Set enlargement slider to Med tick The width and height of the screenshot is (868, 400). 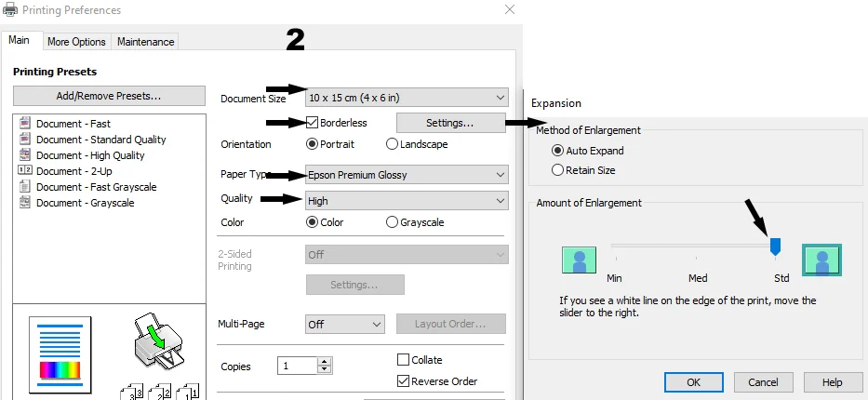[x=696, y=258]
